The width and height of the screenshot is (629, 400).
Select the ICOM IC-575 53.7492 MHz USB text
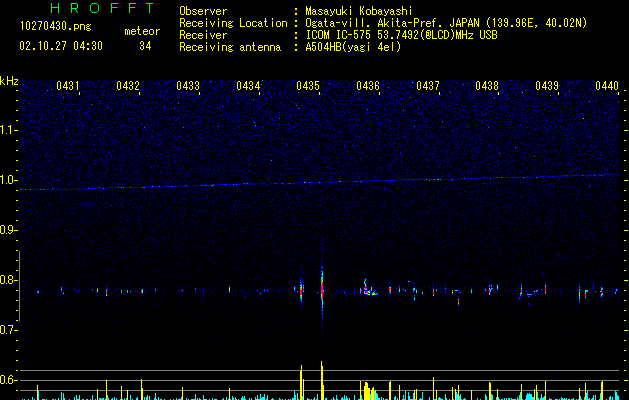(401, 35)
